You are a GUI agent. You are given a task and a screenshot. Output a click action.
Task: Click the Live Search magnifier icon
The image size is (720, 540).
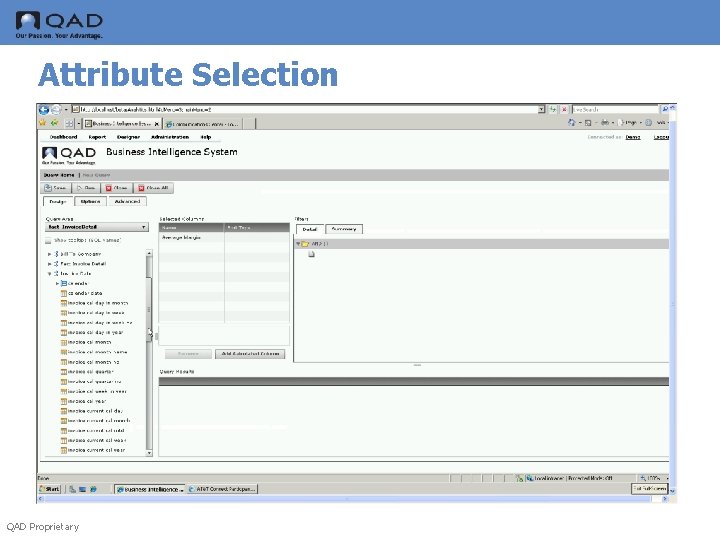664,109
